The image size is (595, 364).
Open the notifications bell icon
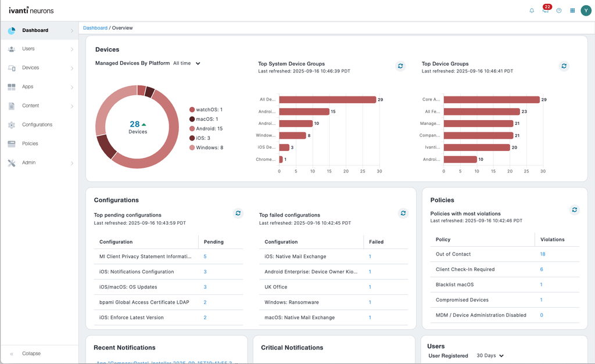point(532,10)
